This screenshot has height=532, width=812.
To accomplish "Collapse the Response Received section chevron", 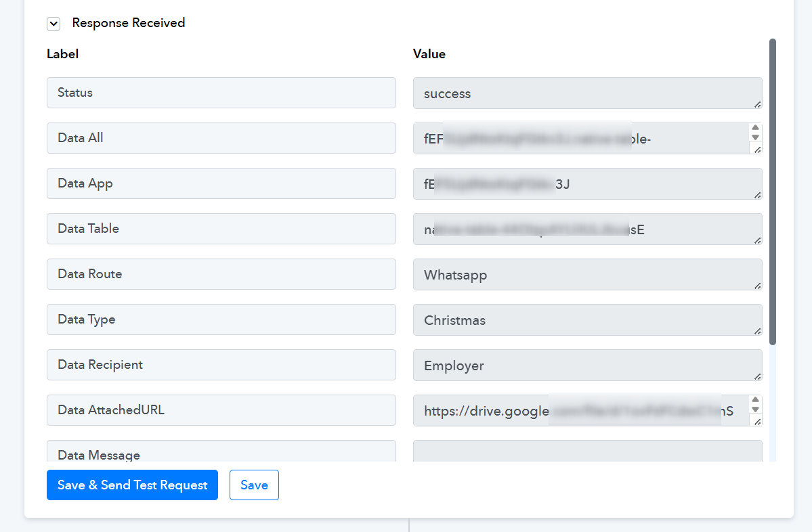I will click(x=54, y=24).
